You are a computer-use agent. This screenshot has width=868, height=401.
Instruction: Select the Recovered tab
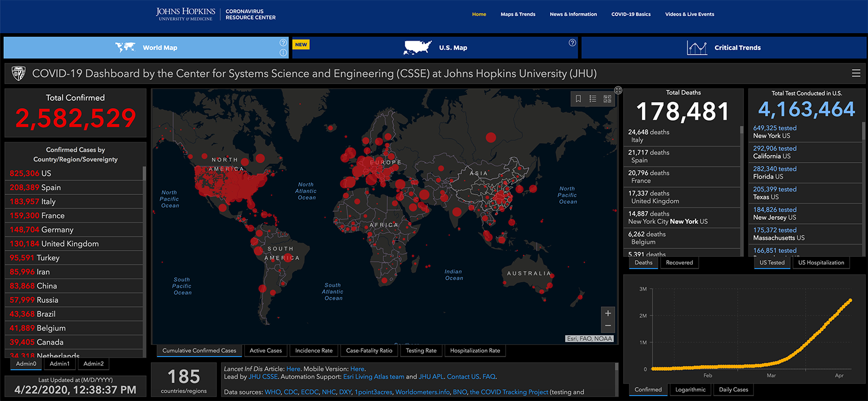tap(679, 262)
